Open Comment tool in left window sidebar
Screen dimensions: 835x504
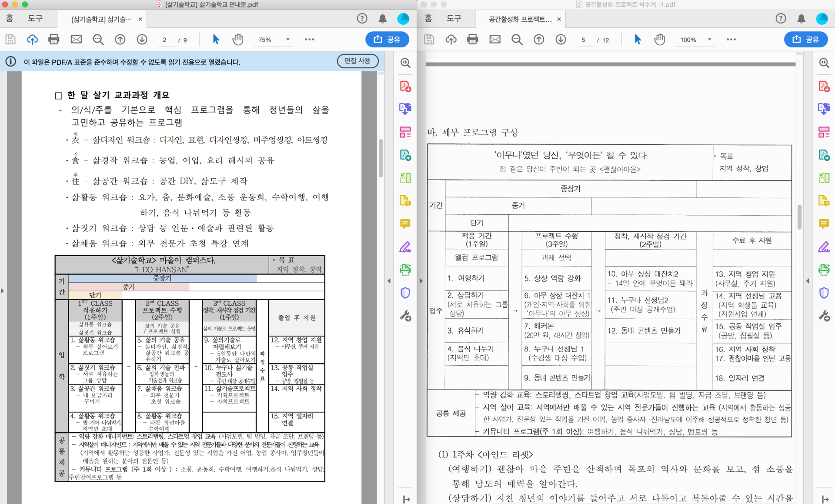click(x=405, y=224)
